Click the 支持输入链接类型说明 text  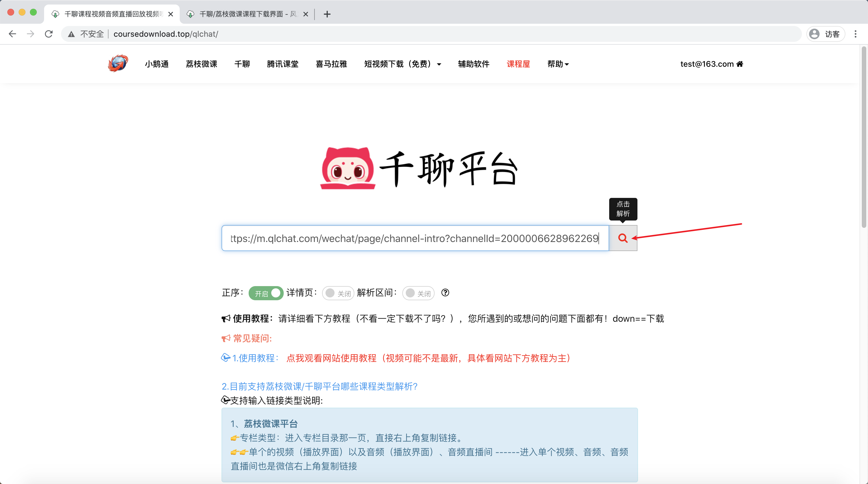coord(276,401)
